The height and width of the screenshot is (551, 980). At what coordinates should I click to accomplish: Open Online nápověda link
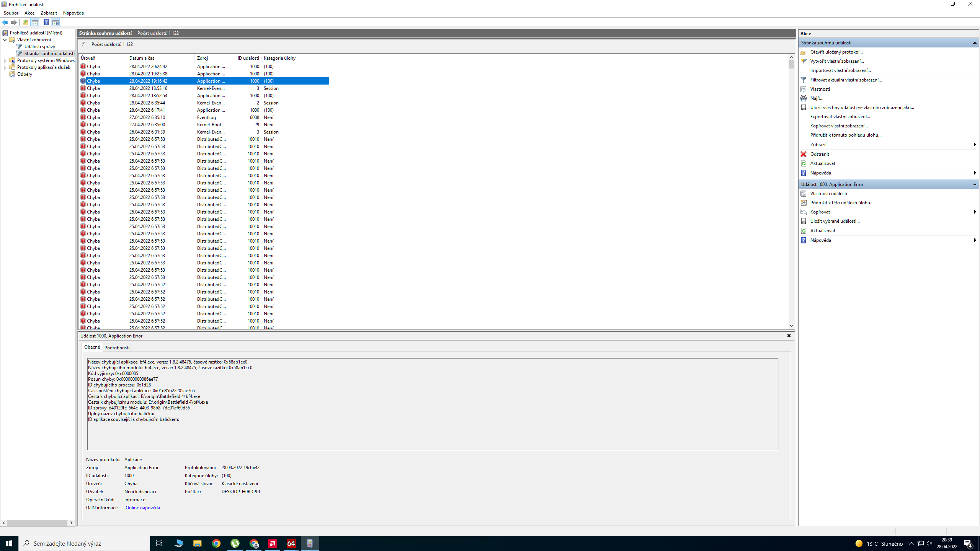143,508
